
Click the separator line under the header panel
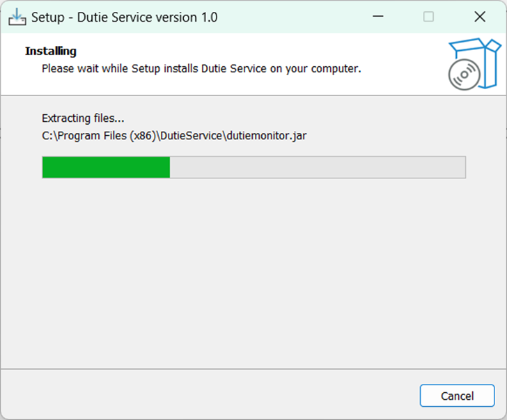click(253, 95)
